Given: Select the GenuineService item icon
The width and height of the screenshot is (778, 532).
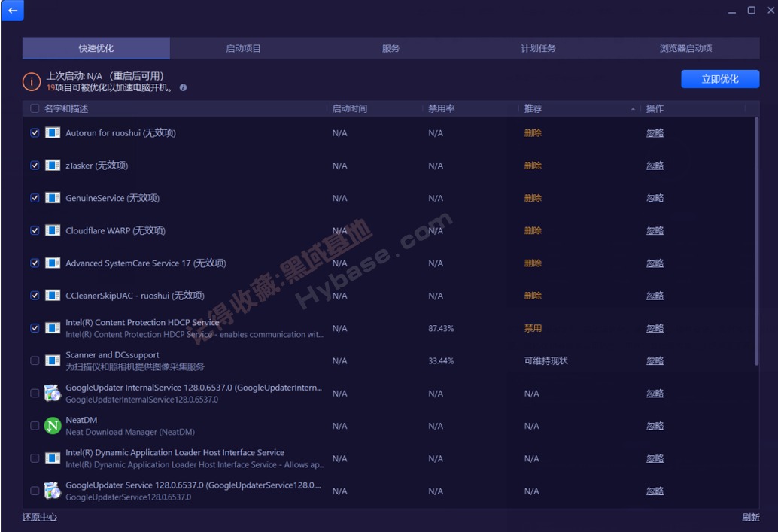Looking at the screenshot, I should 53,198.
